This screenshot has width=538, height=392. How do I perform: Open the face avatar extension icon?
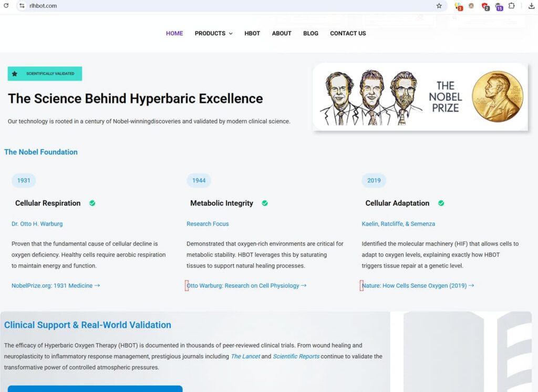471,6
